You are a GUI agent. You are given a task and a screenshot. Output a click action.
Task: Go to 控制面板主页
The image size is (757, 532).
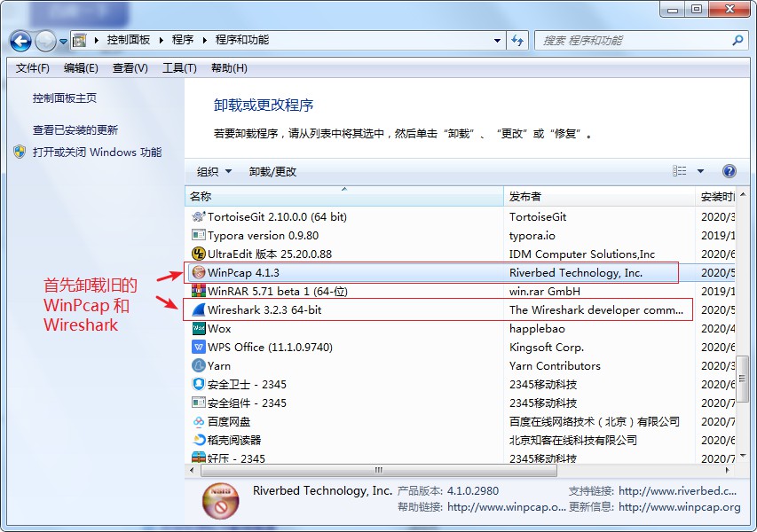64,98
